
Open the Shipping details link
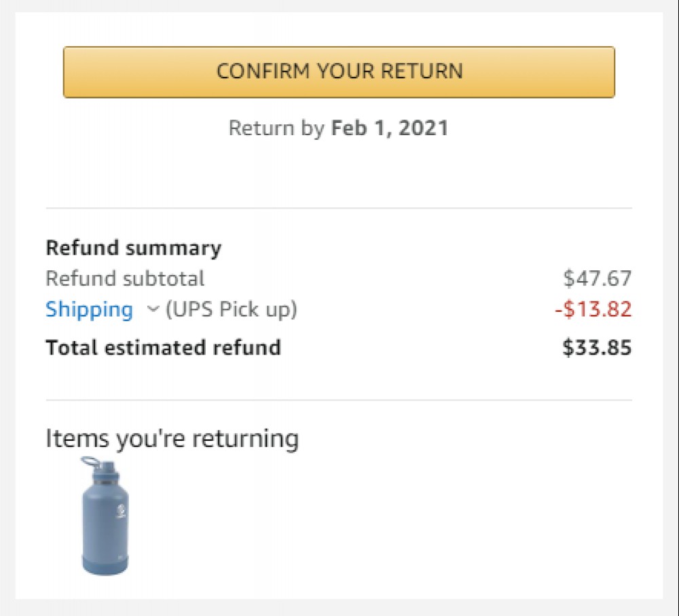89,310
